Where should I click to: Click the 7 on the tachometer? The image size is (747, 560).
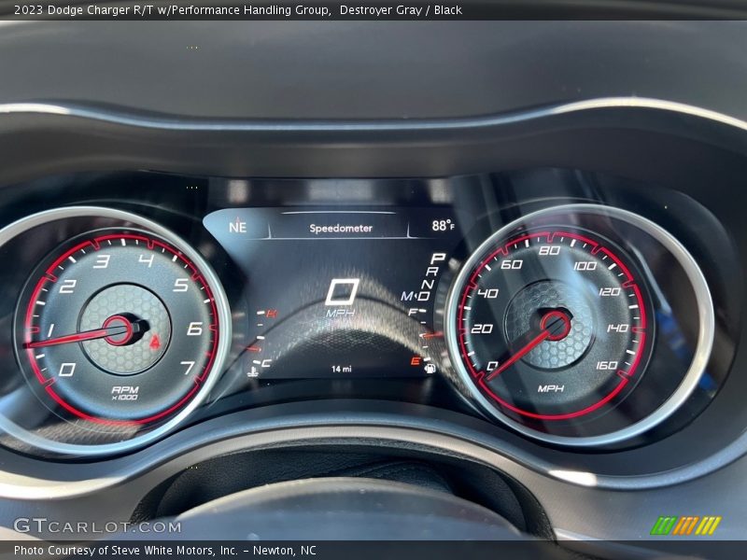188,367
